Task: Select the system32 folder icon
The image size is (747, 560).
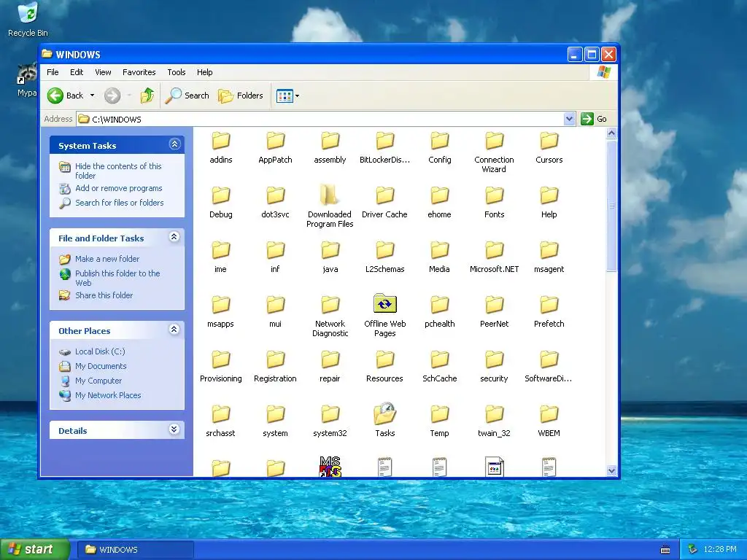Action: click(x=330, y=415)
